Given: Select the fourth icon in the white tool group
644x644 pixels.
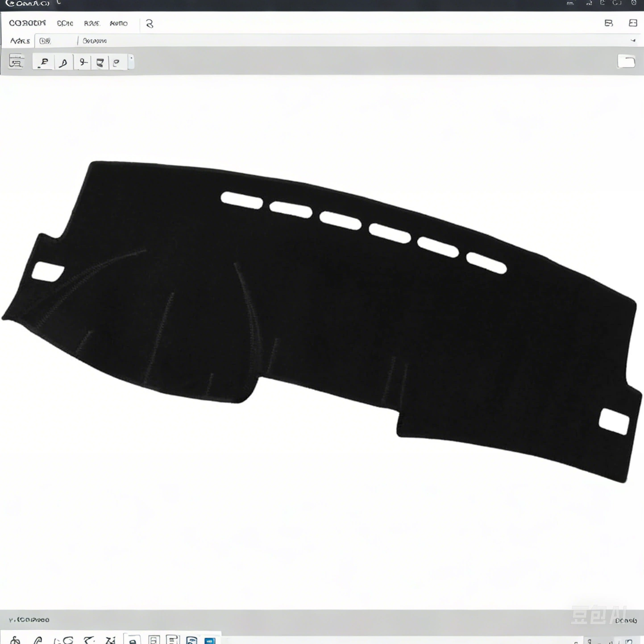Looking at the screenshot, I should coord(100,62).
